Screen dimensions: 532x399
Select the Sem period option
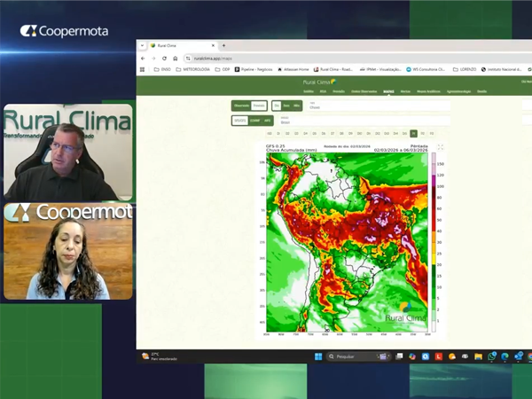[x=286, y=106]
